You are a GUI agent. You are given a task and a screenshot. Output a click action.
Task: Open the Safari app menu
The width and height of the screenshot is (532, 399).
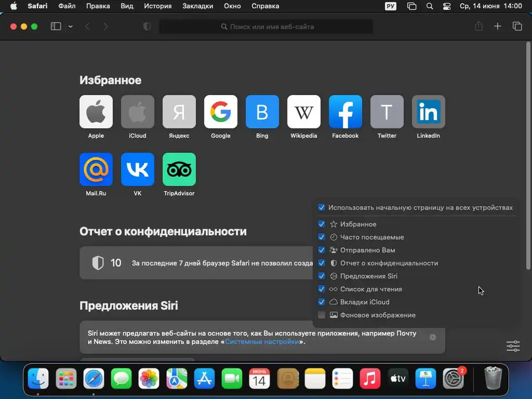(37, 6)
